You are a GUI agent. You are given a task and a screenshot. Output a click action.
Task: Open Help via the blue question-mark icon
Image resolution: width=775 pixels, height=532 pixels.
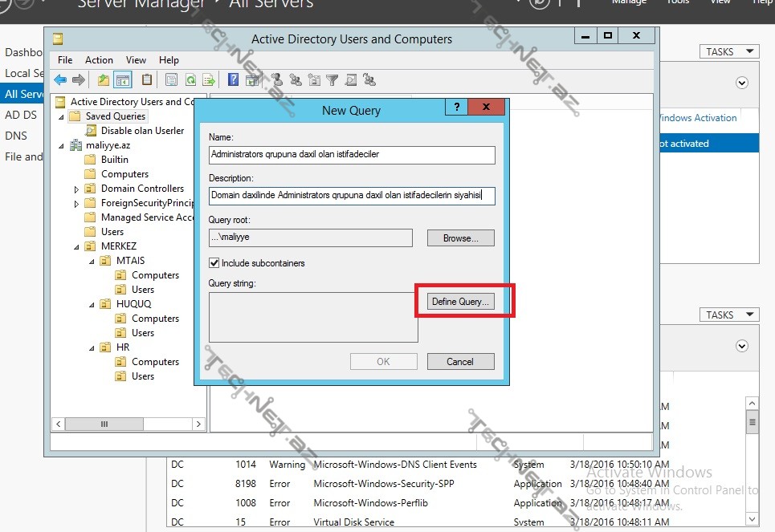click(x=233, y=79)
